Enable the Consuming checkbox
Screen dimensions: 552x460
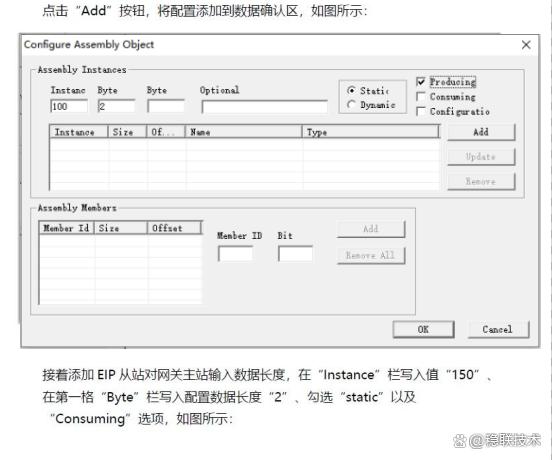click(x=421, y=96)
